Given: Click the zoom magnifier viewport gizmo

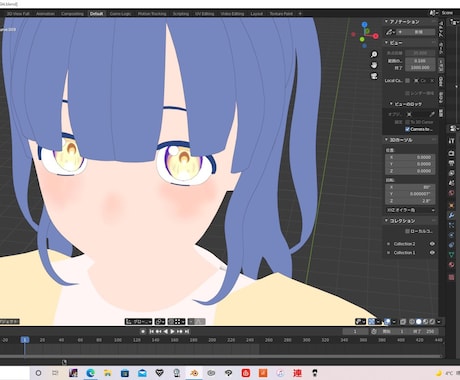Looking at the screenshot, I should click(x=374, y=54).
